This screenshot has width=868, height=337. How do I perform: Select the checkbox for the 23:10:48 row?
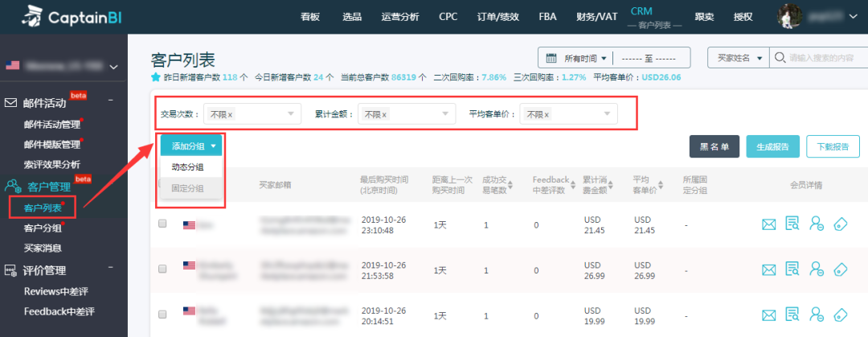[x=162, y=224]
